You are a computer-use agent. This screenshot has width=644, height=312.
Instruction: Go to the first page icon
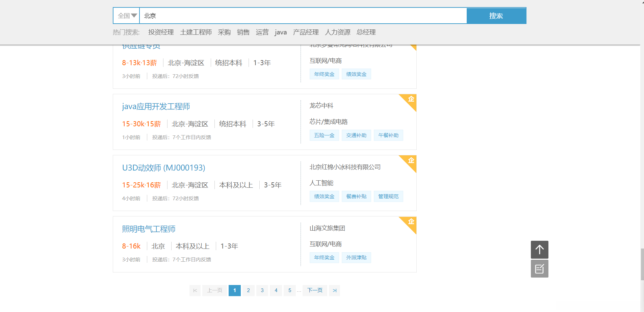point(195,290)
